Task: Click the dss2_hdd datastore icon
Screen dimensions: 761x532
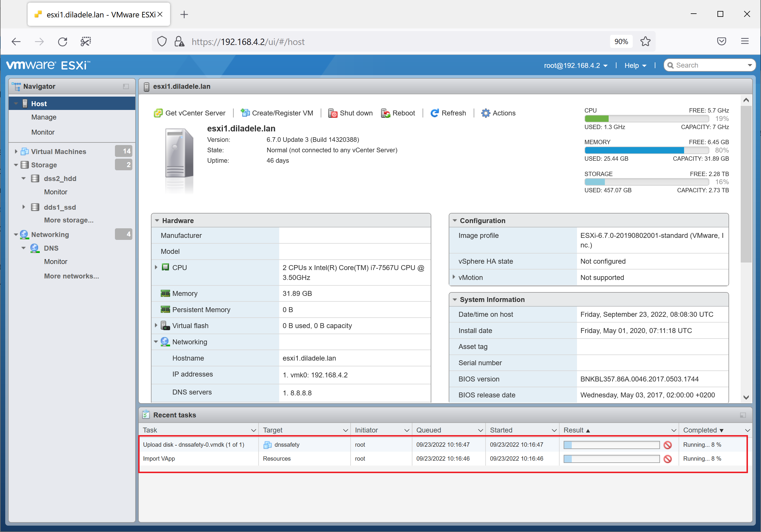Action: pyautogui.click(x=35, y=179)
